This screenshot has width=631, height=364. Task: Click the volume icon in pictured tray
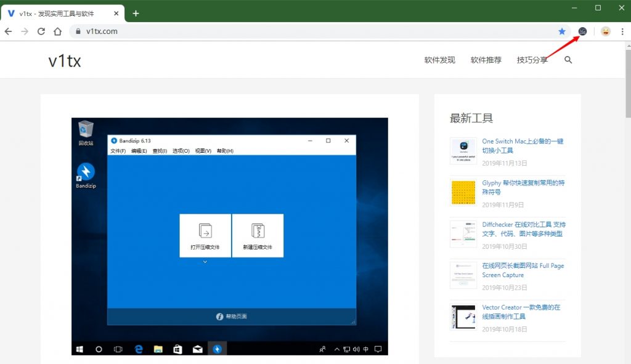tap(356, 349)
